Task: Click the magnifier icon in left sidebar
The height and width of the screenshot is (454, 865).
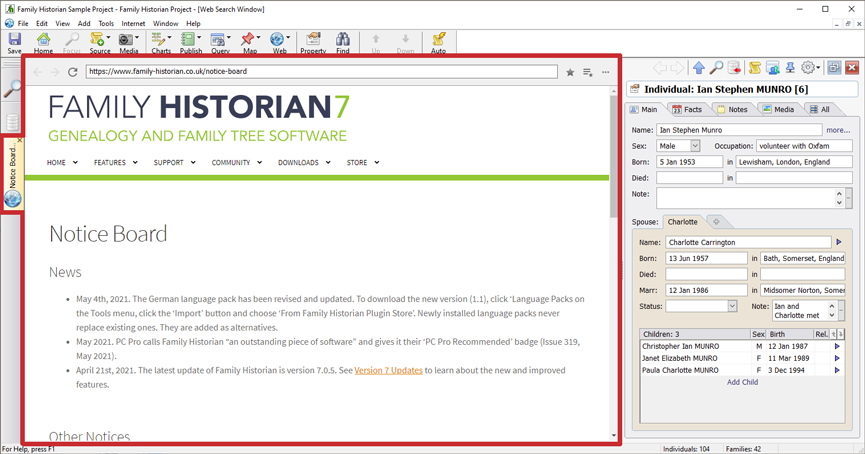Action: [x=12, y=88]
